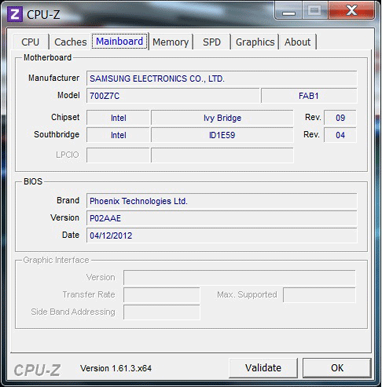Screen dimensions: 382x387
Task: Open the Caches tab
Action: 70,42
